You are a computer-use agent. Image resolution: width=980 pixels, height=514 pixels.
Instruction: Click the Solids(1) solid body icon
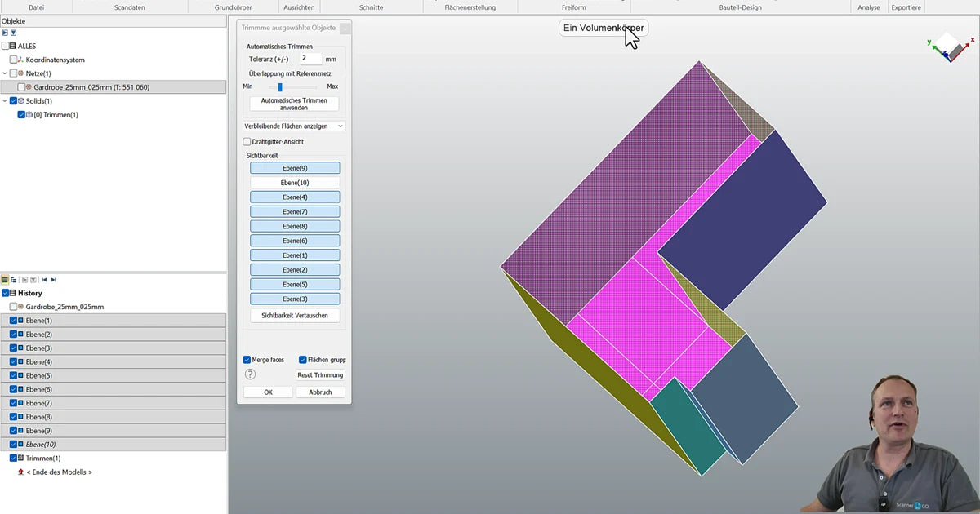(20, 101)
